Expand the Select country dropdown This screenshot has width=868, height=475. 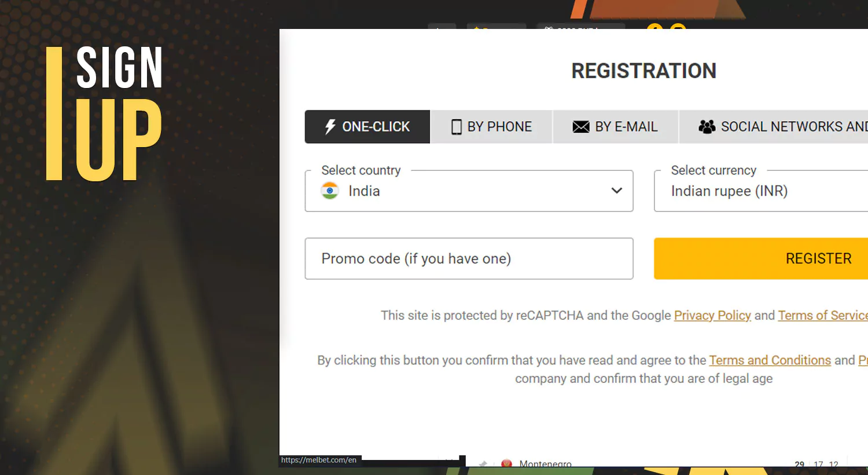617,191
